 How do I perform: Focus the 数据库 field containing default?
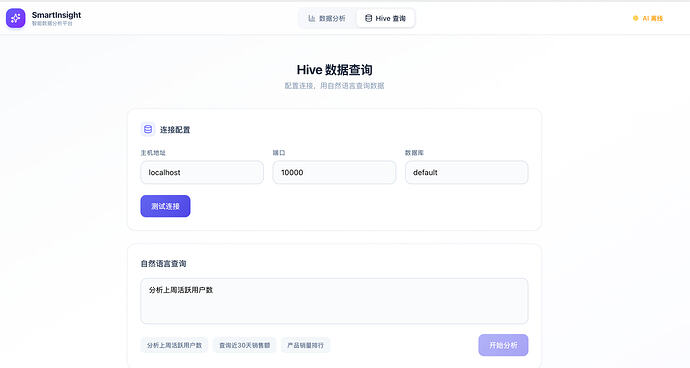coord(466,173)
